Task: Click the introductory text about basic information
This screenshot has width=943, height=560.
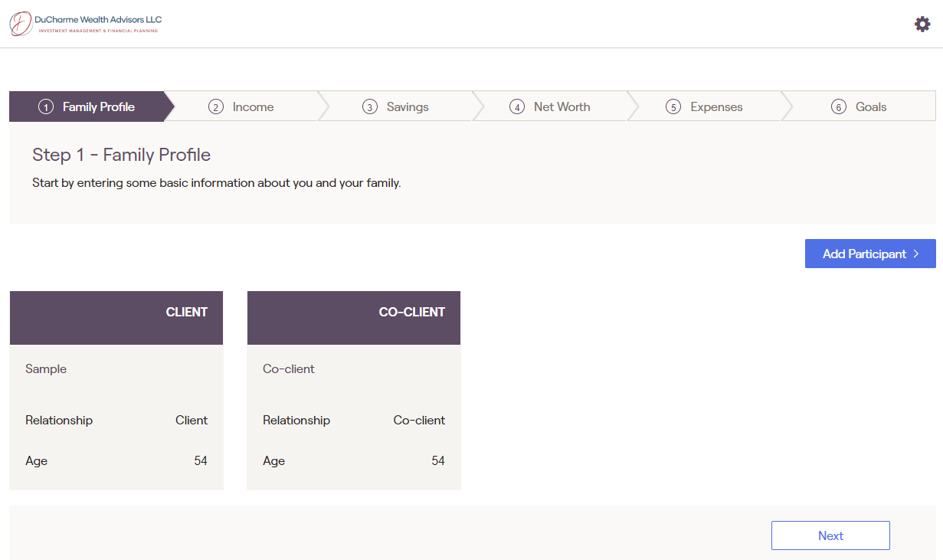Action: (217, 183)
